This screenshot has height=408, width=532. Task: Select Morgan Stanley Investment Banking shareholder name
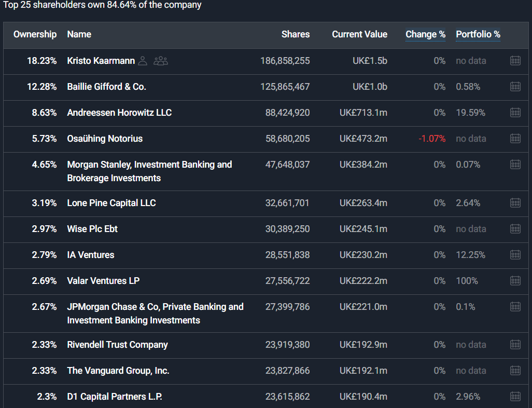click(x=150, y=171)
